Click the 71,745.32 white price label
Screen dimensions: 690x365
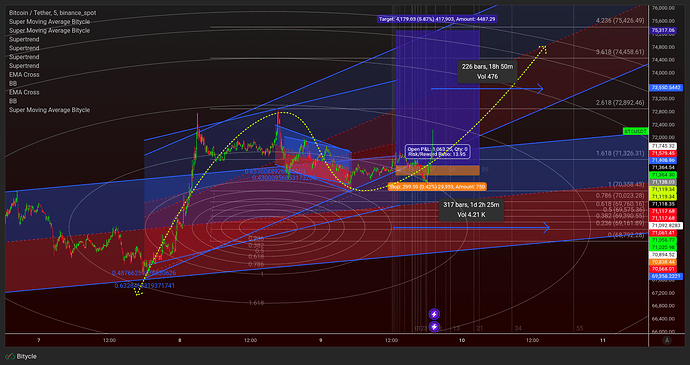pos(663,146)
